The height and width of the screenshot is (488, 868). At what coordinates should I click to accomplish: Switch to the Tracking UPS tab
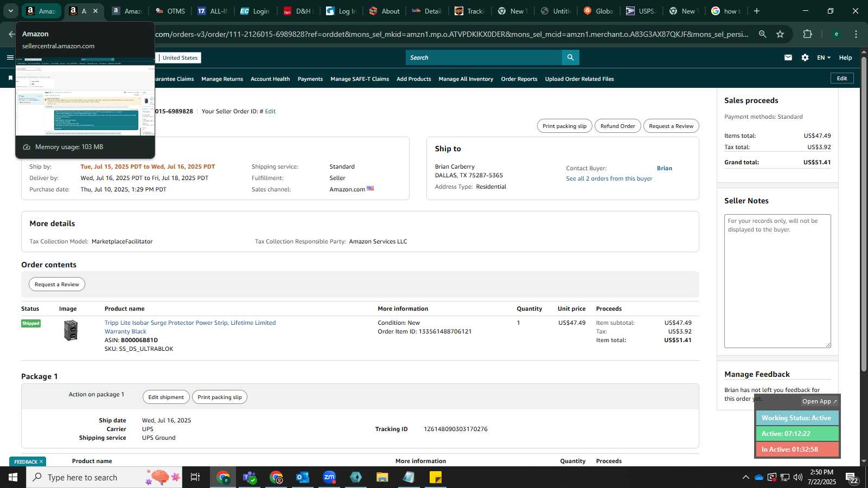pyautogui.click(x=469, y=11)
